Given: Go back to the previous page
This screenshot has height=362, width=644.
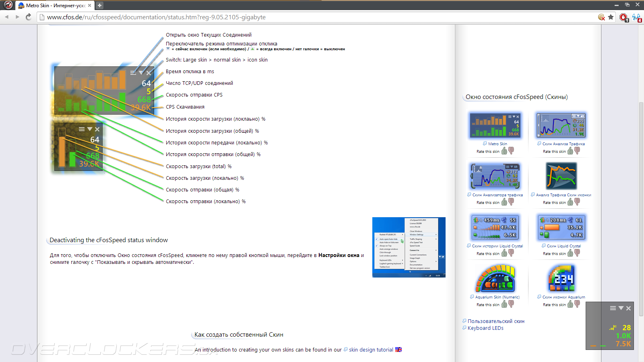Looking at the screenshot, I should [x=7, y=17].
